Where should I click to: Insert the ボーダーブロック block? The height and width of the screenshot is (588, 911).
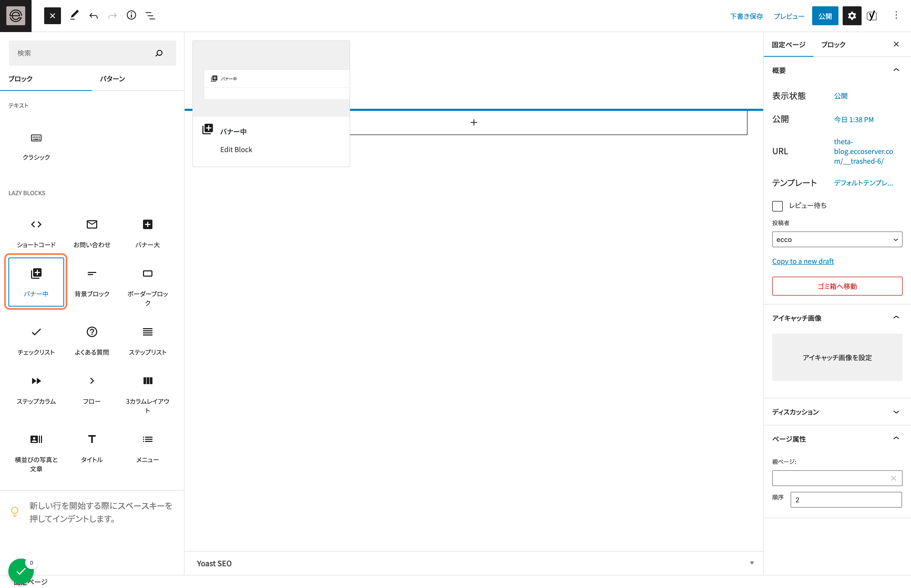(x=147, y=287)
